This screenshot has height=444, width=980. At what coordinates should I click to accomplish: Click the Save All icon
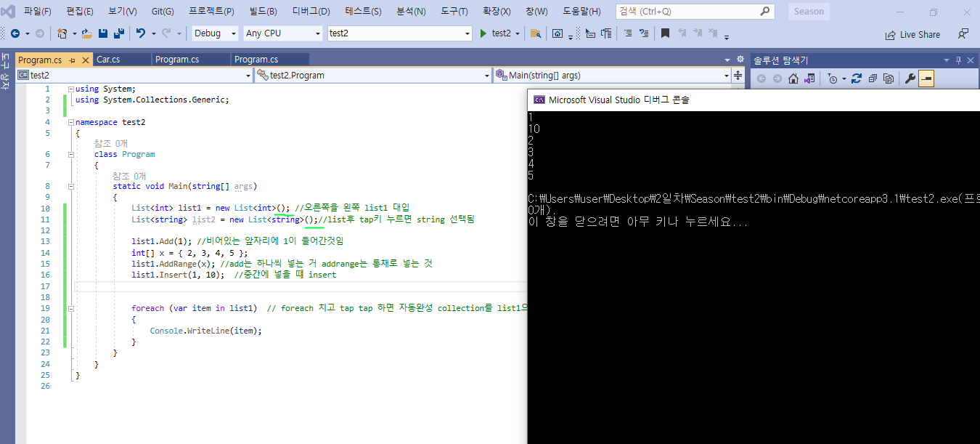(x=118, y=33)
